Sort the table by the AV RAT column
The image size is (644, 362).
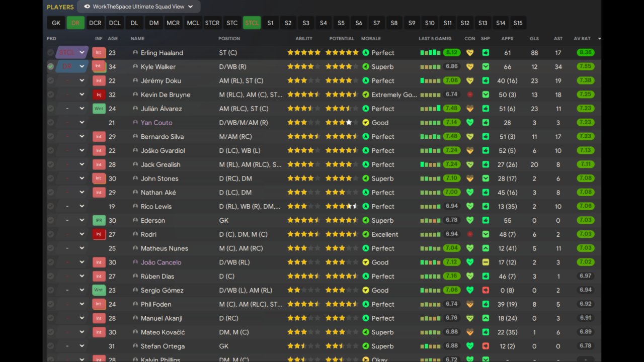pos(582,39)
